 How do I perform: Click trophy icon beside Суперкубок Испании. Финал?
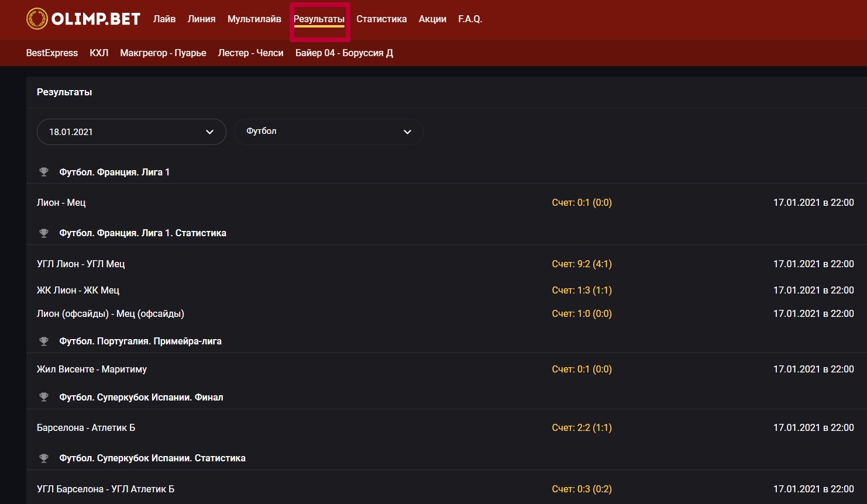[44, 397]
